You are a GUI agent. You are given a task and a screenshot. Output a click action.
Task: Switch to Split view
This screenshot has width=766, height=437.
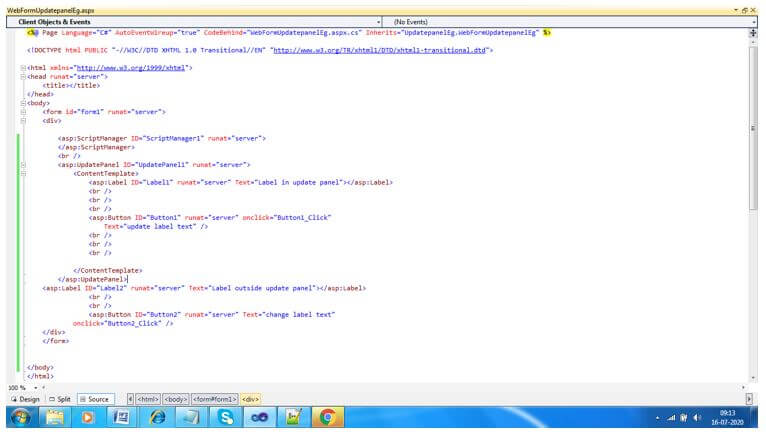(x=60, y=399)
